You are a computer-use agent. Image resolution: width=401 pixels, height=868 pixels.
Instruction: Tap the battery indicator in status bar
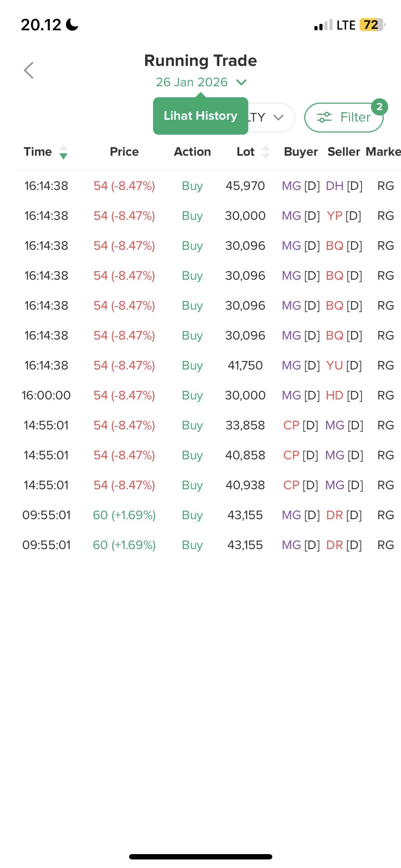coord(372,25)
